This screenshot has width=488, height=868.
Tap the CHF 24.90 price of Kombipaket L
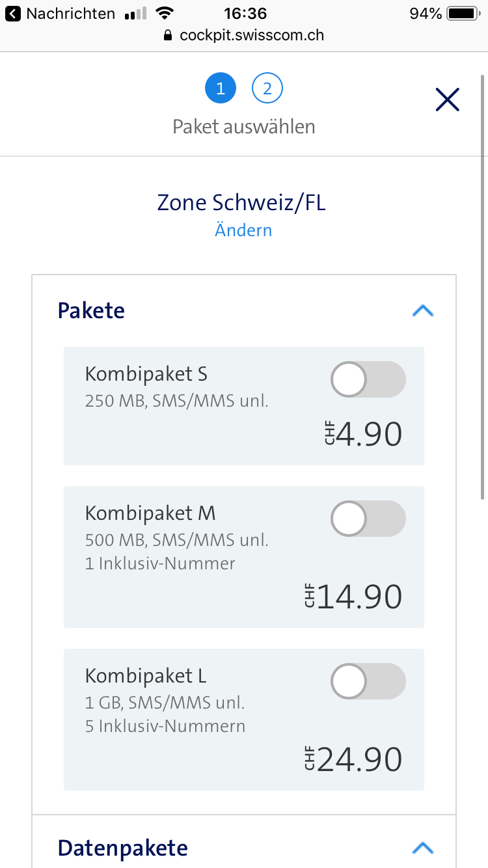353,759
